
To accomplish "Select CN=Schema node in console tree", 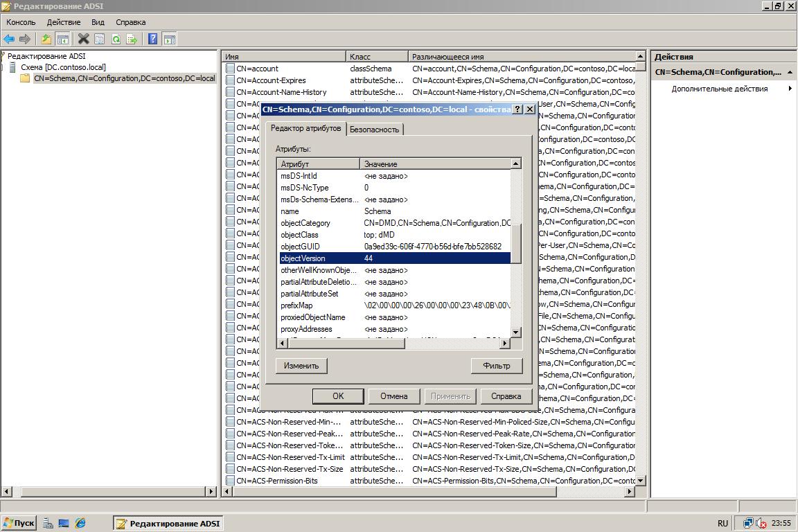I will (x=124, y=78).
